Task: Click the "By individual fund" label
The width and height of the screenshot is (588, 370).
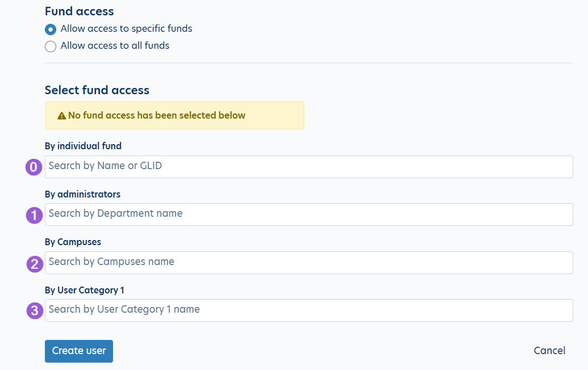Action: pyautogui.click(x=83, y=146)
